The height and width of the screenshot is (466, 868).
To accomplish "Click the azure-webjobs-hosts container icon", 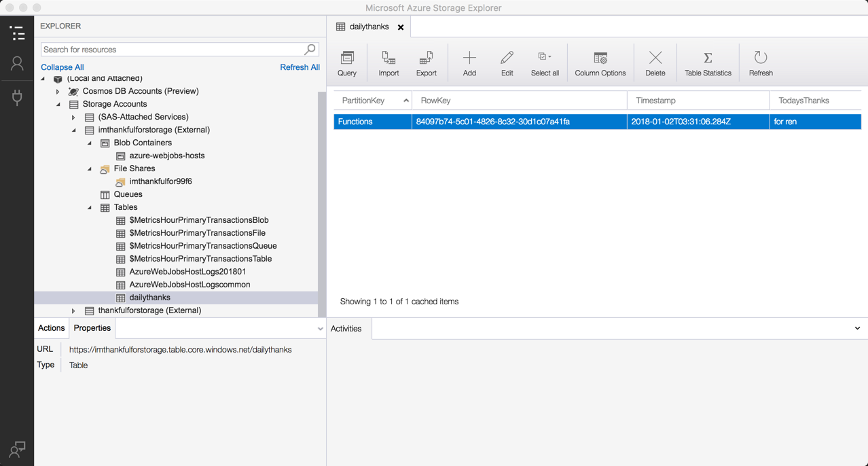I will [x=120, y=156].
